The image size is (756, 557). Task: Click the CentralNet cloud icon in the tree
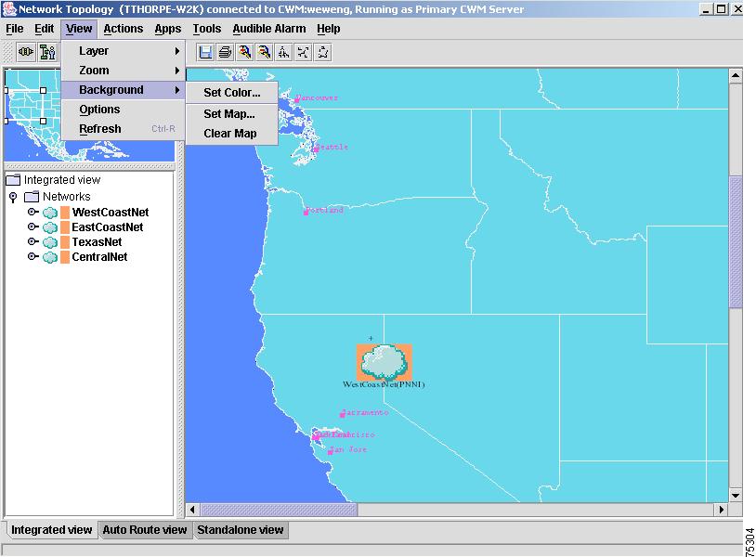[x=50, y=257]
